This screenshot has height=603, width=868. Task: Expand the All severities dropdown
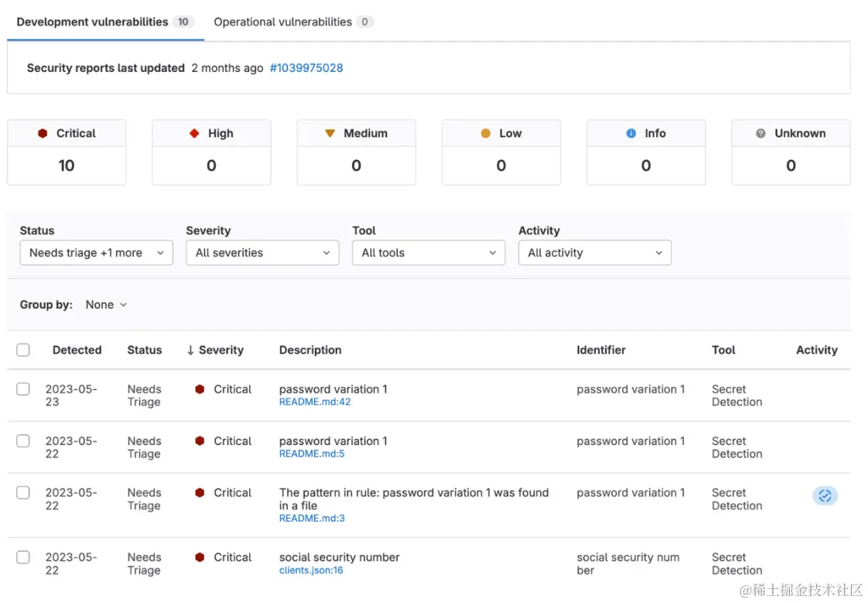click(262, 253)
